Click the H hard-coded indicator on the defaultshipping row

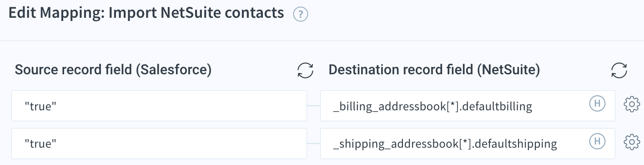tap(597, 142)
